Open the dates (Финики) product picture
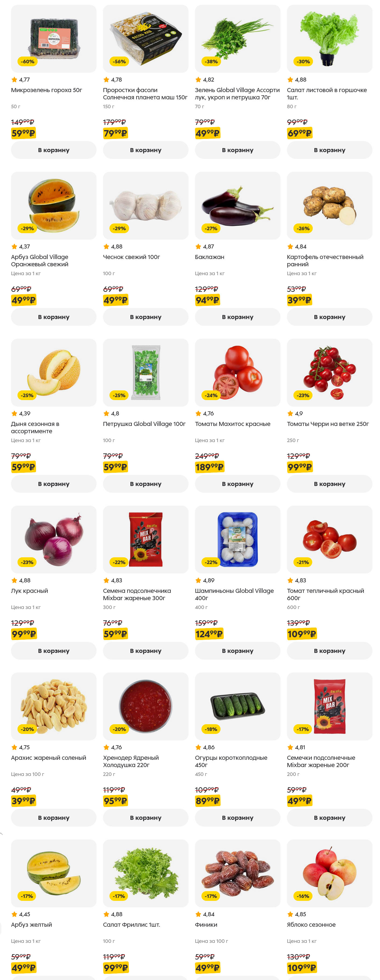 tap(237, 873)
